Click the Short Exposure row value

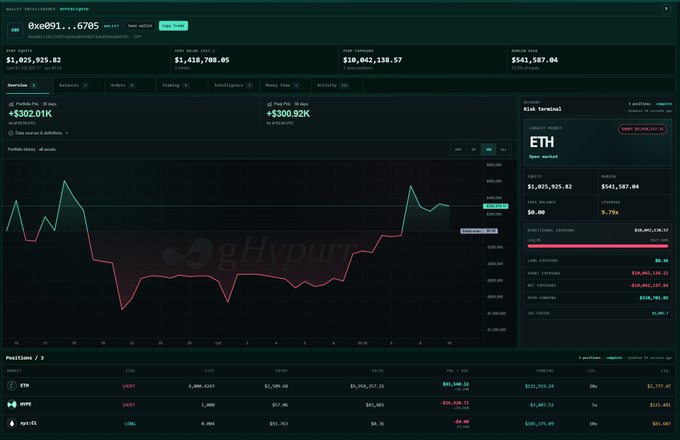650,273
